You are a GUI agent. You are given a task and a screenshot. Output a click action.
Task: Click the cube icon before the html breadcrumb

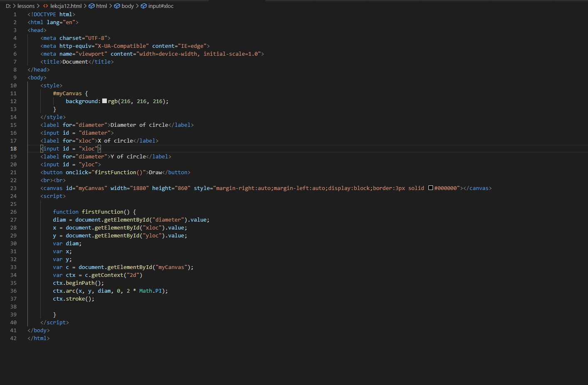[x=91, y=6]
